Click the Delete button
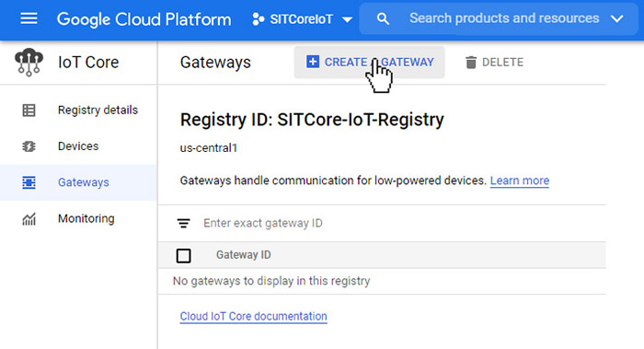The width and height of the screenshot is (644, 349). 495,63
